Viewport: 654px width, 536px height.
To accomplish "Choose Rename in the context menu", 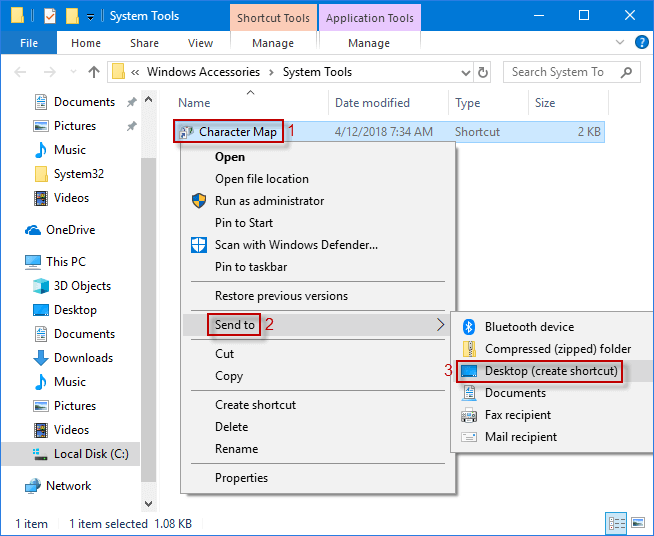I will [318, 449].
